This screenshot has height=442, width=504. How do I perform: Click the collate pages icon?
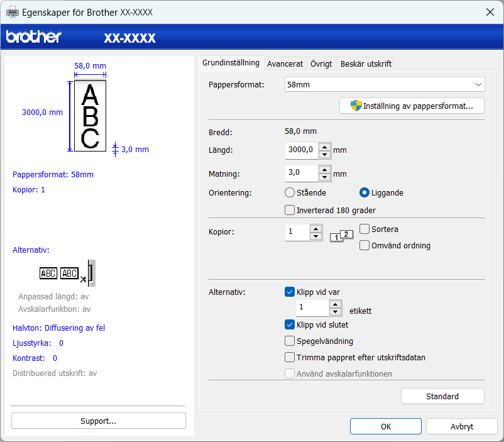tap(342, 236)
